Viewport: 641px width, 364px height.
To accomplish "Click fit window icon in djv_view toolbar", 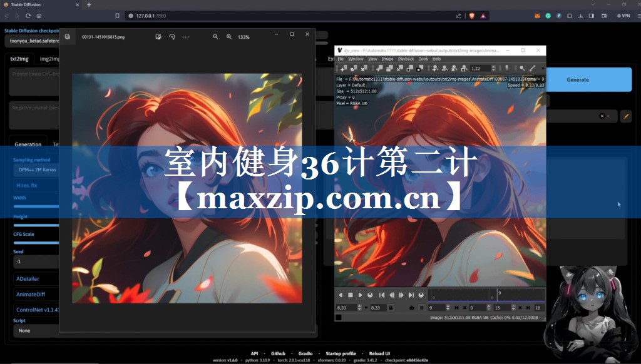I will [410, 68].
